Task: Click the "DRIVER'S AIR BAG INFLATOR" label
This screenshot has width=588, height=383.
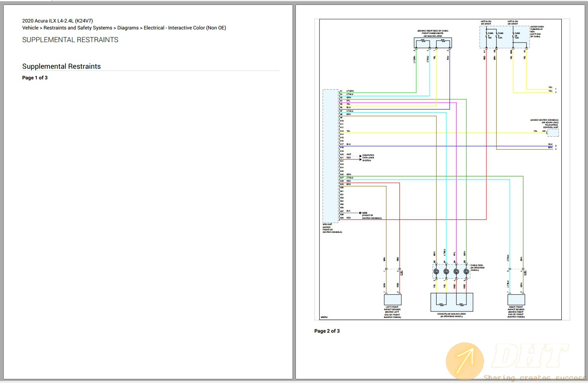Action: click(451, 315)
